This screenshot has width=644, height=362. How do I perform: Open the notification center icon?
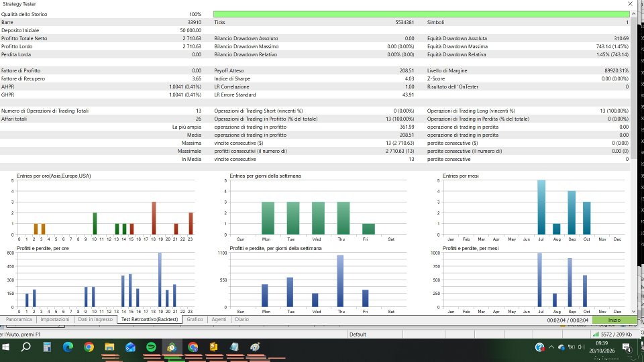coord(627,348)
